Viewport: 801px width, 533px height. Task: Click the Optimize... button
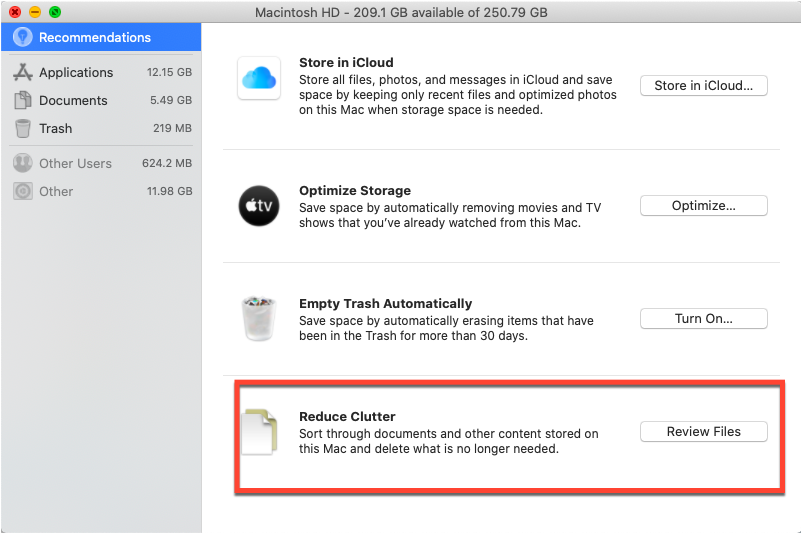click(x=703, y=205)
